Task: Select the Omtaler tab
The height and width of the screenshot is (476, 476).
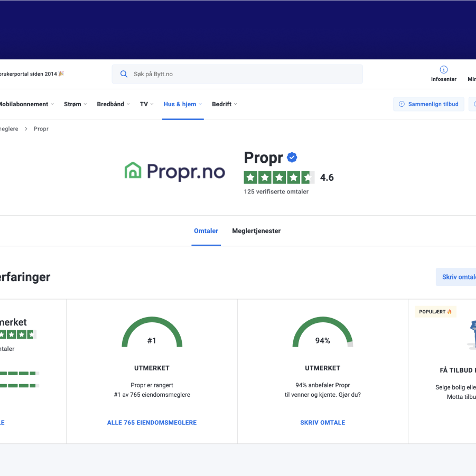Action: [x=206, y=231]
